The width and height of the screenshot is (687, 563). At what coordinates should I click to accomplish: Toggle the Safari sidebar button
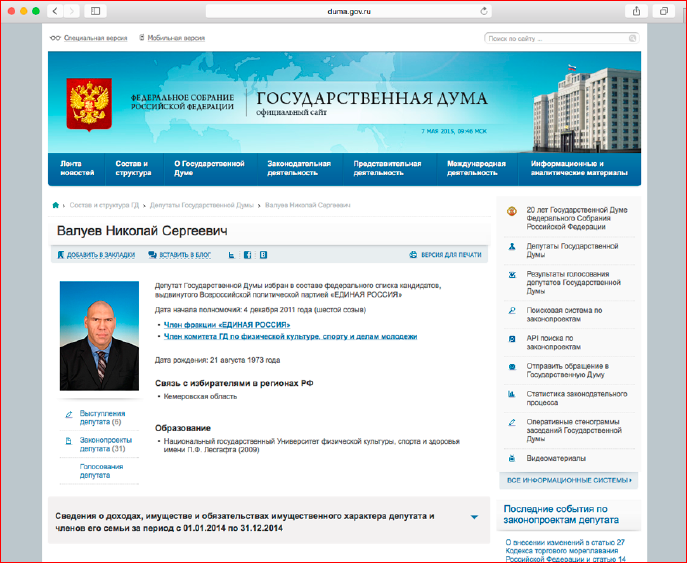coord(95,11)
